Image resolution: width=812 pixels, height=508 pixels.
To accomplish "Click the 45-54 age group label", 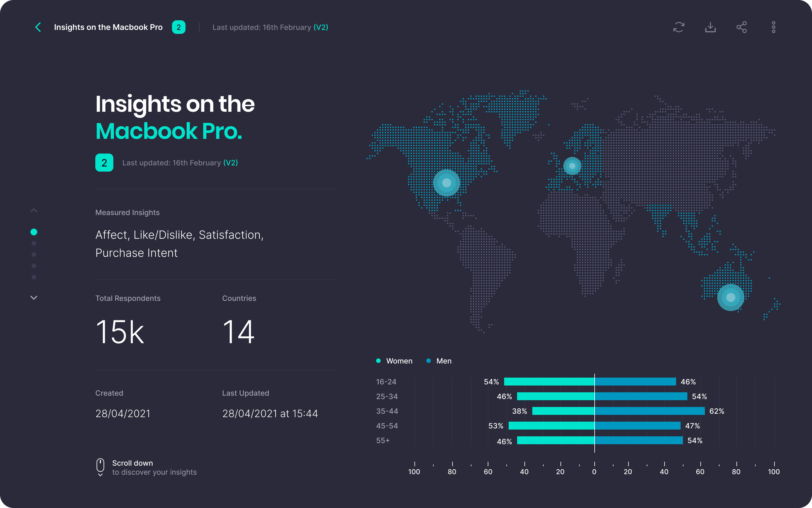I will pos(387,426).
